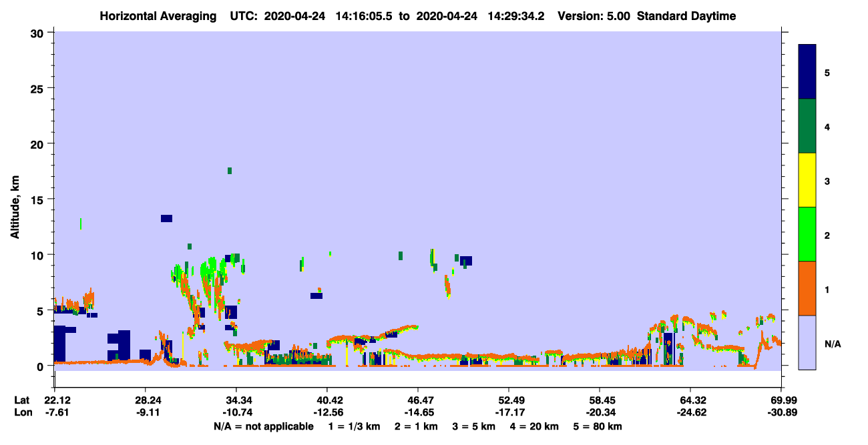
Task: Select the lavender N/A colorbar segment
Action: pyautogui.click(x=807, y=342)
